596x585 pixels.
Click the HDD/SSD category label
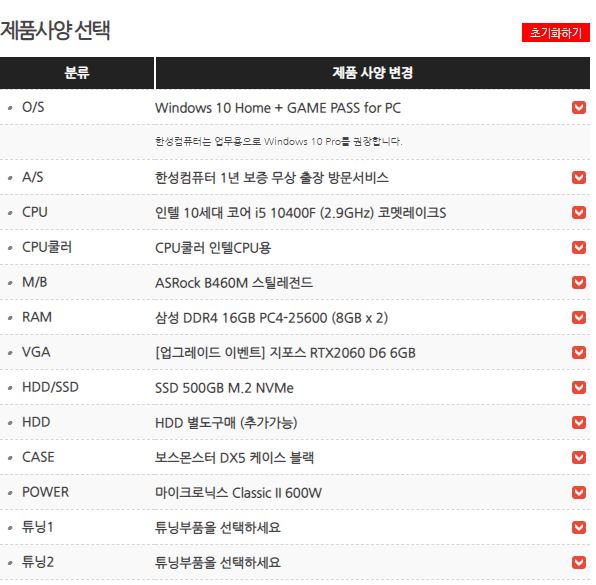point(51,387)
